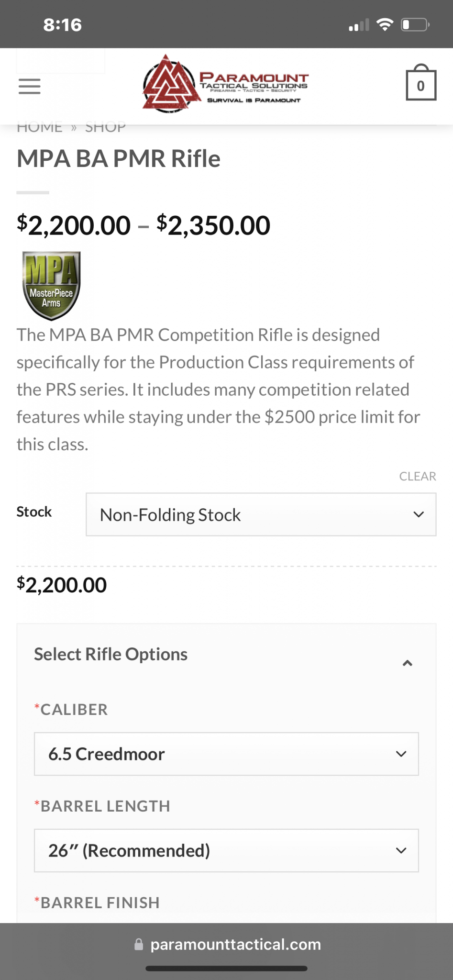Tap the Select Rifle Options heading

click(110, 654)
